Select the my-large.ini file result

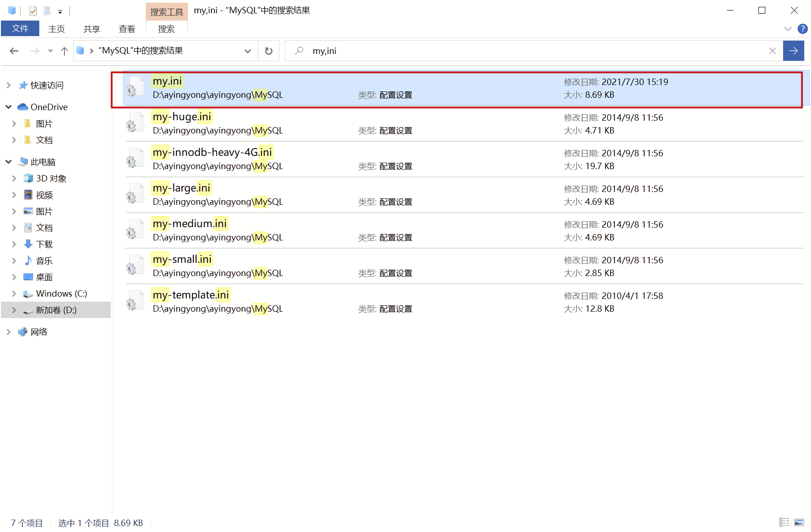point(464,195)
